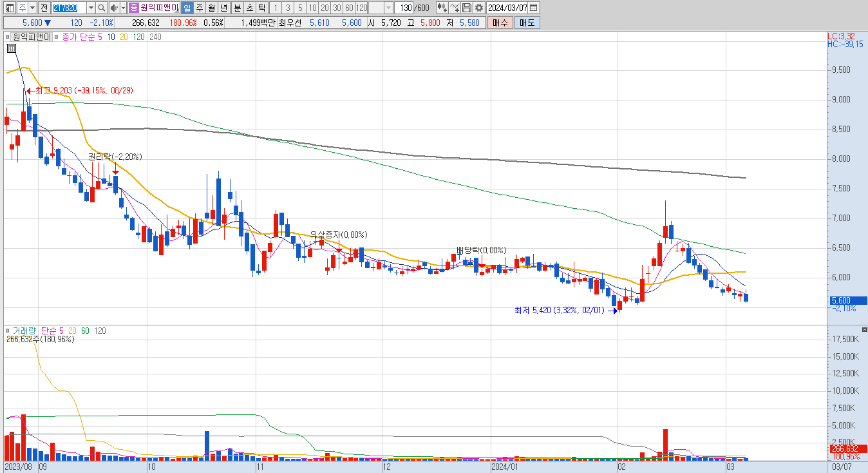
Task: Click the volume panel legend toggle icon
Action: point(8,331)
